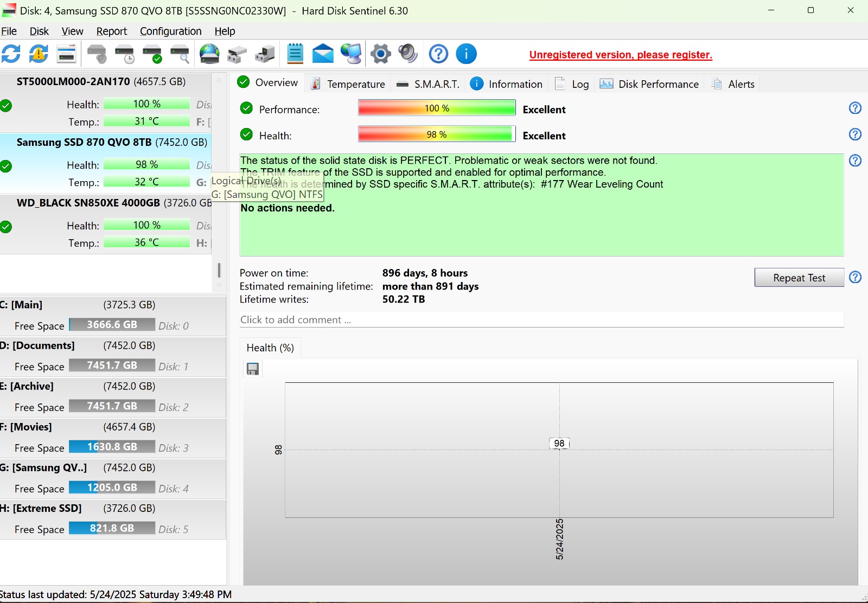Select the ST5000LM000-2AN170 disk entry
Image resolution: width=868 pixels, height=603 pixels.
point(106,102)
